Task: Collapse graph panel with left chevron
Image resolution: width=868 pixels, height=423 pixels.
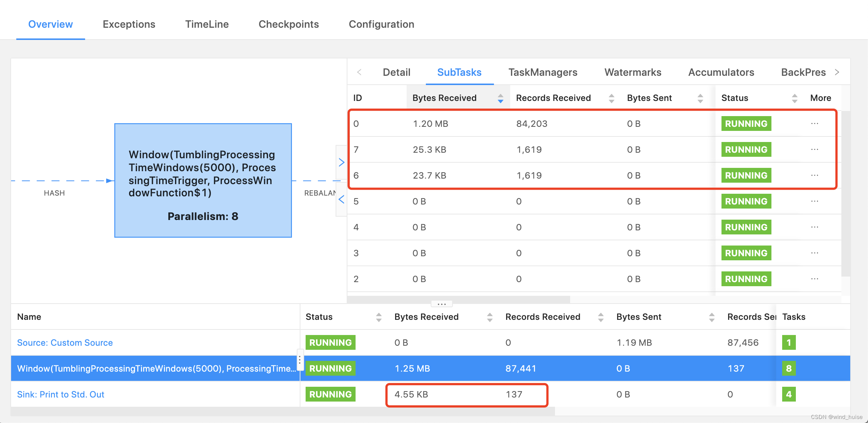Action: point(341,200)
